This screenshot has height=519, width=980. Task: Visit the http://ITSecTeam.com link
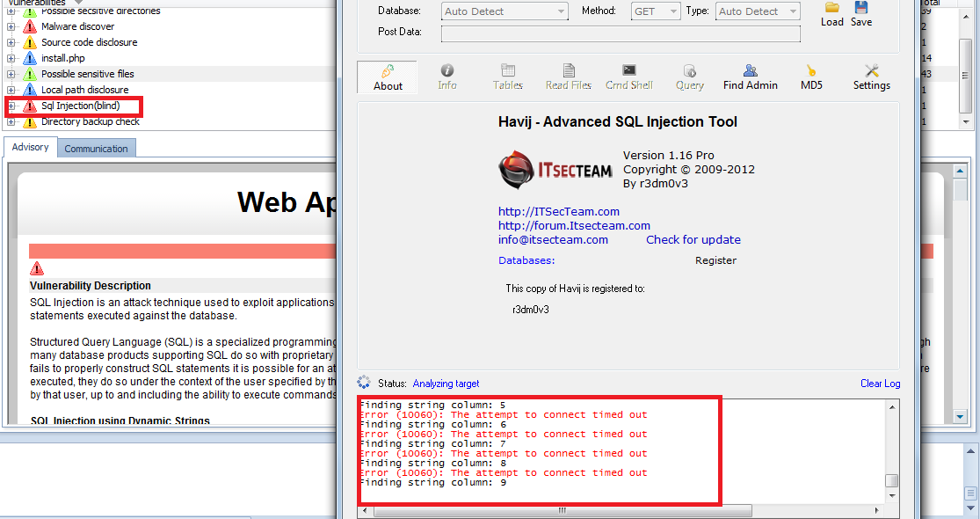tap(559, 211)
